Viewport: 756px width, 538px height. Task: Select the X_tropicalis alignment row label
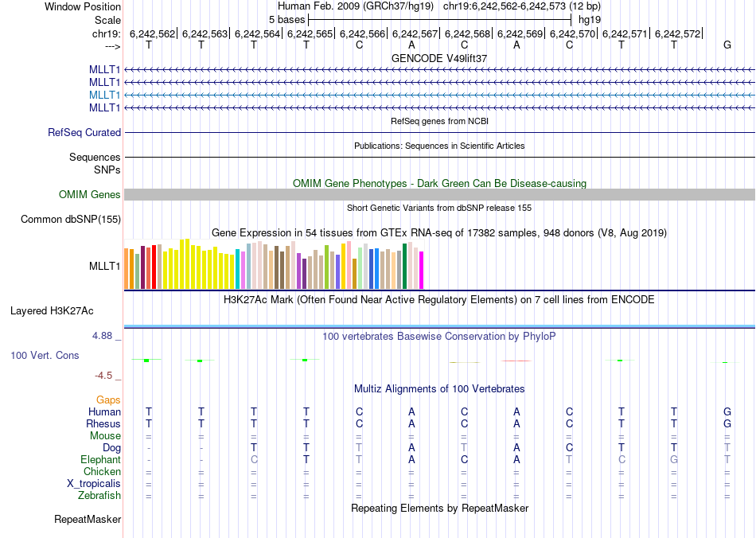tap(94, 484)
